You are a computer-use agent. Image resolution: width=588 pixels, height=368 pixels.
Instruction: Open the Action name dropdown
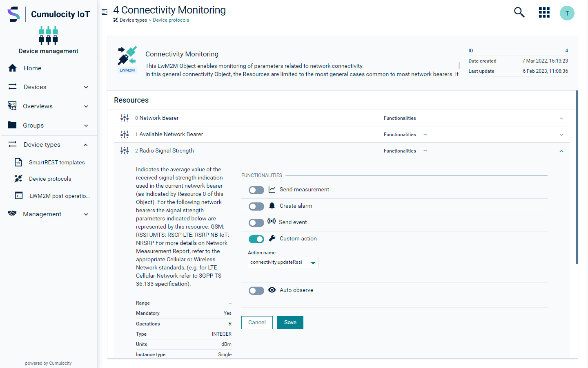283,263
